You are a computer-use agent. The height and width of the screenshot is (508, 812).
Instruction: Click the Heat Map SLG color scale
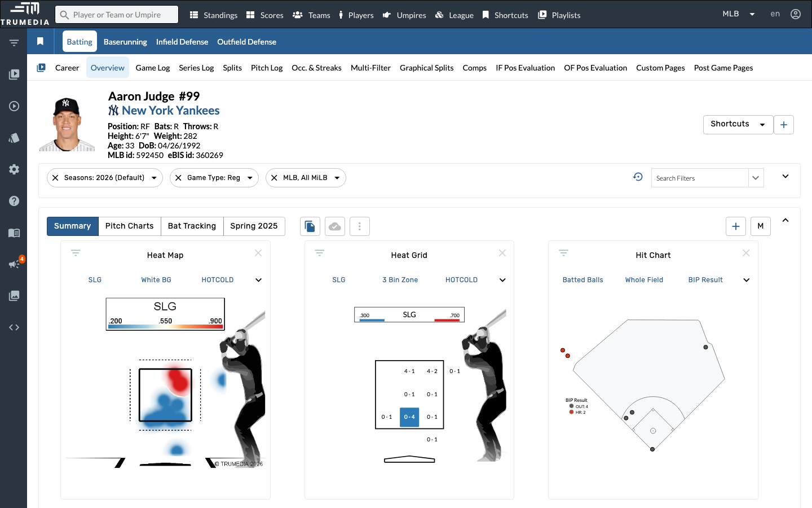click(165, 314)
